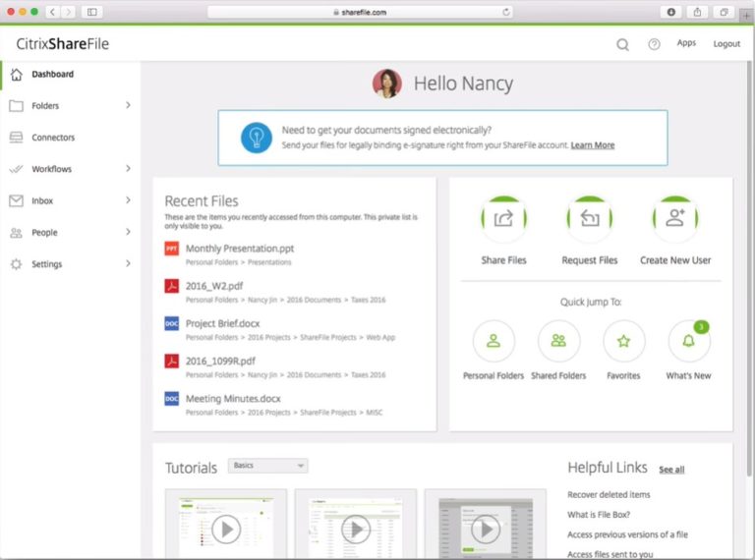Open Favorites star icon

623,341
